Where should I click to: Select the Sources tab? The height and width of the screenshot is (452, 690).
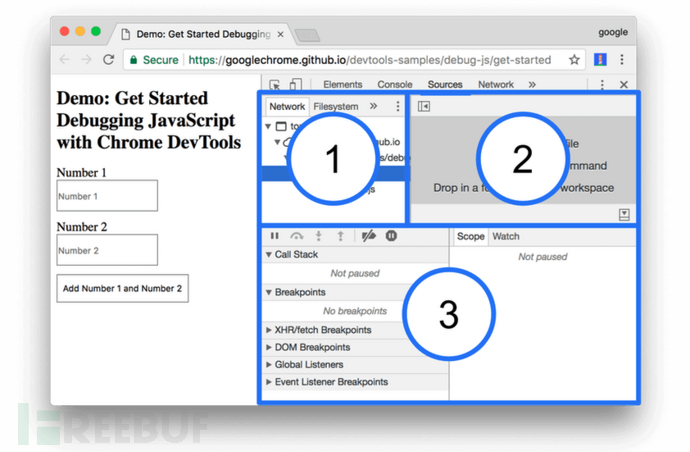click(445, 85)
